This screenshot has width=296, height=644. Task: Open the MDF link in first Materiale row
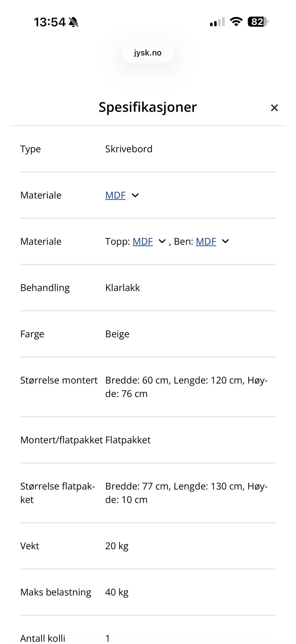point(115,195)
